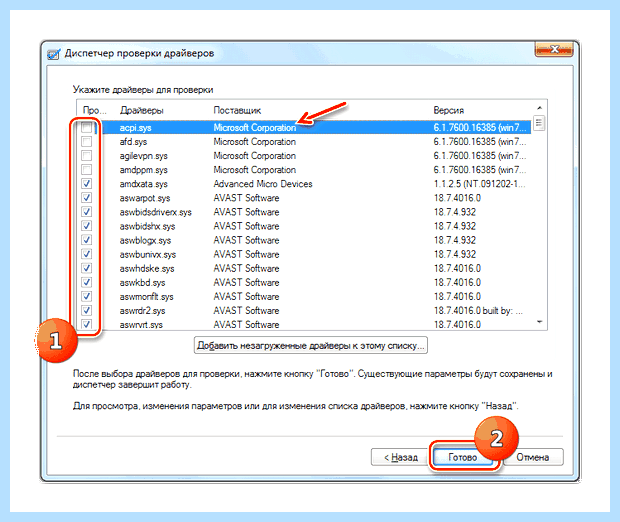Uncheck the aswbidsdriverx.sys checkbox
This screenshot has width=620, height=522.
(86, 212)
